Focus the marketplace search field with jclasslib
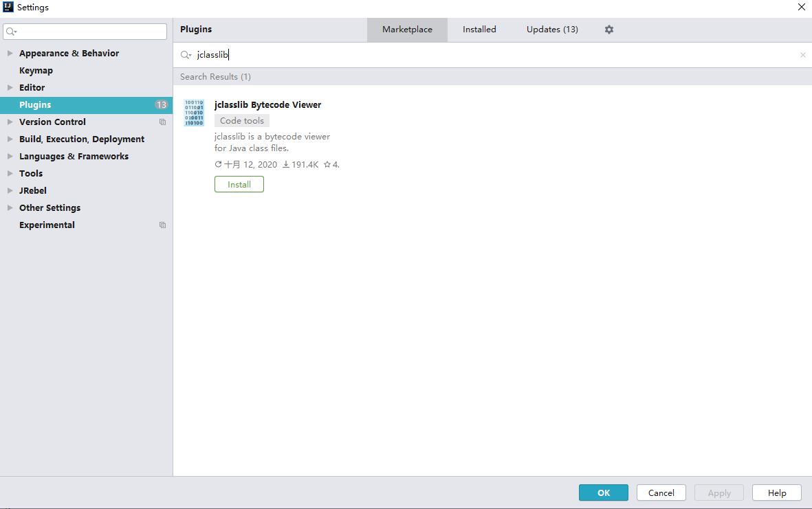 tap(492, 55)
